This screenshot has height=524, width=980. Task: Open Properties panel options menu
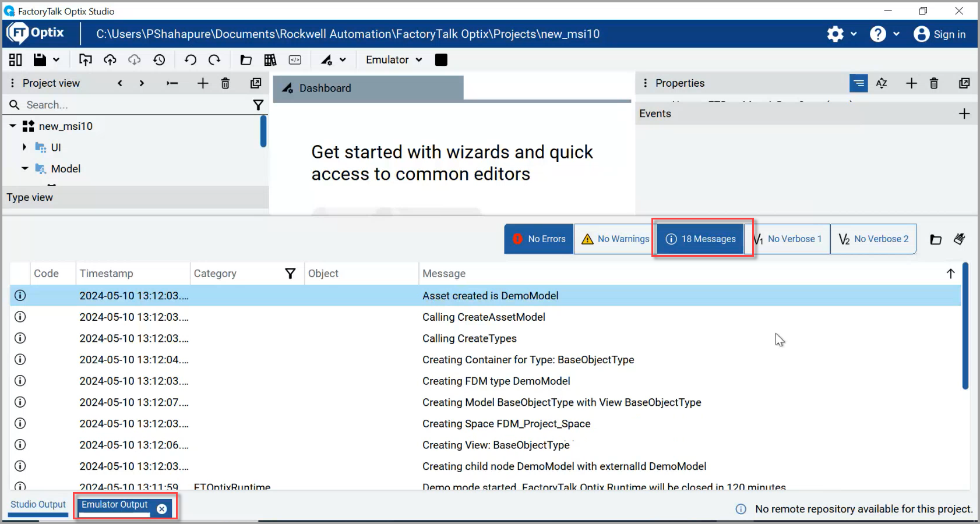click(x=645, y=83)
